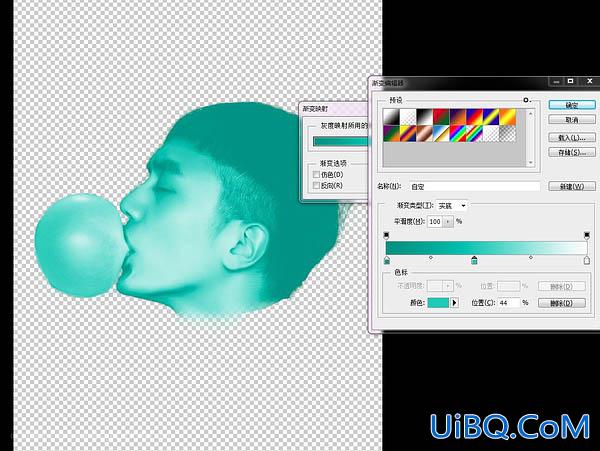
Task: Select the left opacity stop above gradient bar
Action: point(386,234)
